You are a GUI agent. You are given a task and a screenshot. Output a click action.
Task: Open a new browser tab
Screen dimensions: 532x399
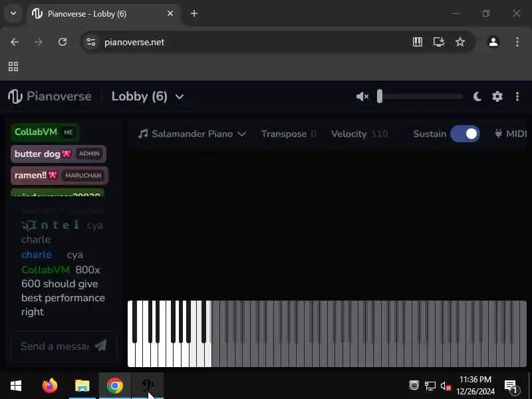pyautogui.click(x=194, y=13)
